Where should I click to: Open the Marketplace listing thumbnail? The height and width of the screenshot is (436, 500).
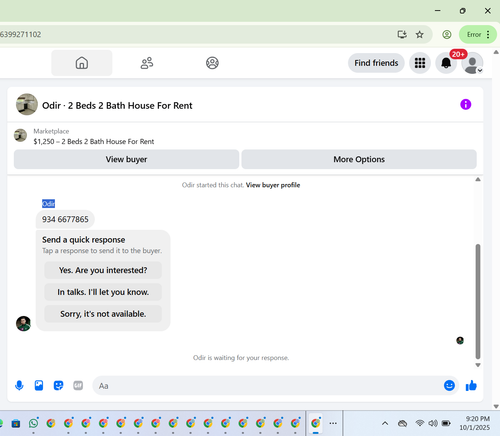coord(20,135)
